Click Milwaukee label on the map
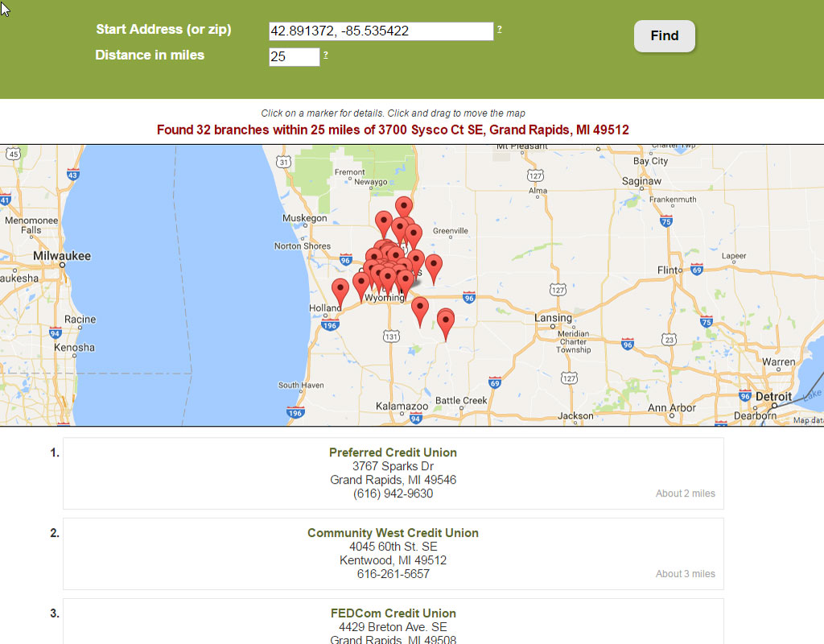Viewport: 824px width, 644px height. pyautogui.click(x=62, y=256)
